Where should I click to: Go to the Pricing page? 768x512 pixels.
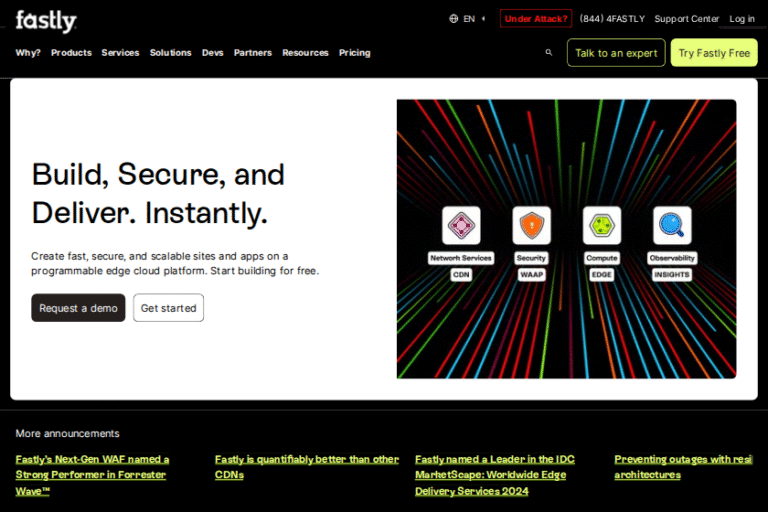coord(355,52)
